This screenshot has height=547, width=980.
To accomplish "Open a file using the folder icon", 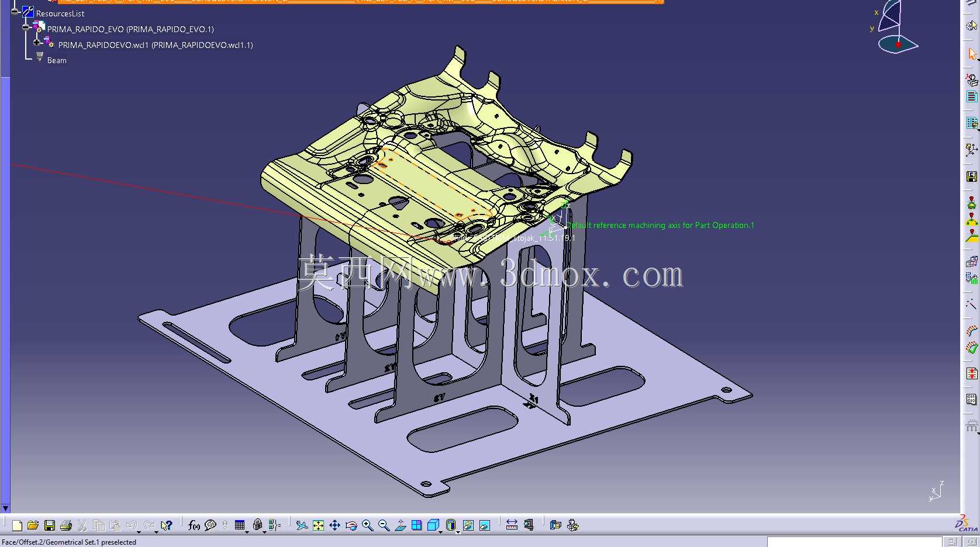I will point(33,525).
